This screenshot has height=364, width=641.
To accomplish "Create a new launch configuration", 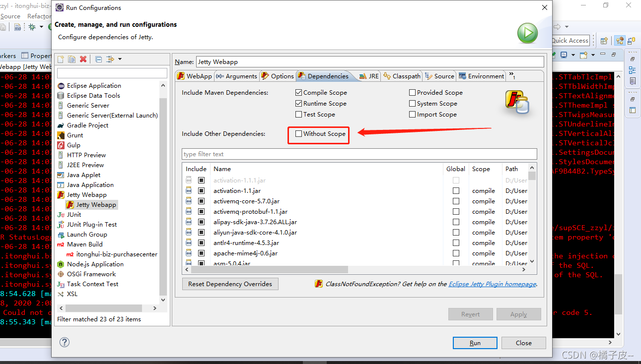I will point(60,59).
